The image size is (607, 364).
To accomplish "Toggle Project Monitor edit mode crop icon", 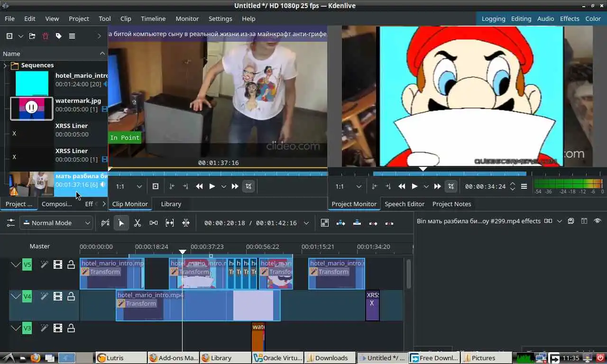I will pos(451,187).
